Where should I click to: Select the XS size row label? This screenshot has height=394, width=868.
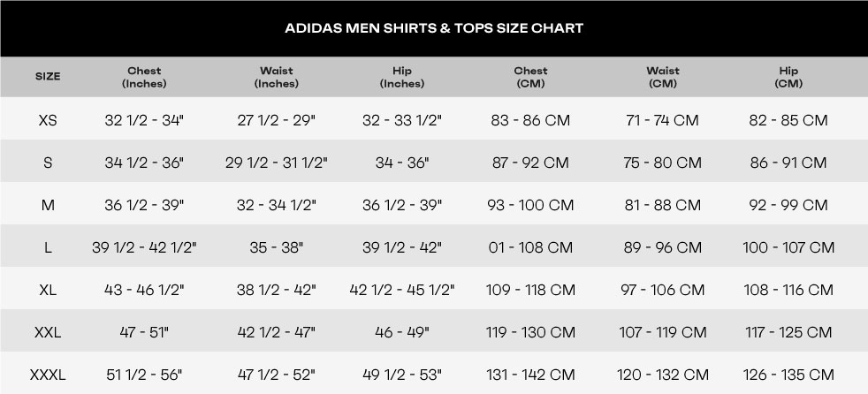pos(48,120)
